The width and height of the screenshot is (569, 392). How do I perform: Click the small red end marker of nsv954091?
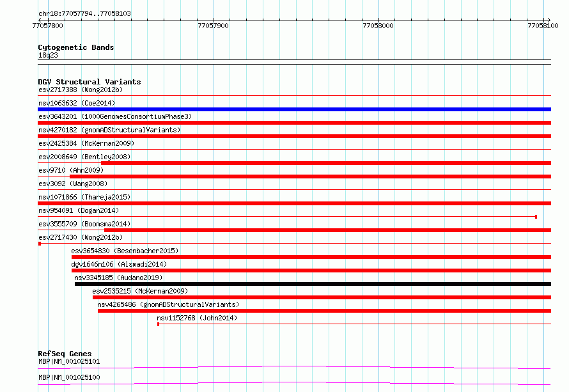pyautogui.click(x=536, y=217)
